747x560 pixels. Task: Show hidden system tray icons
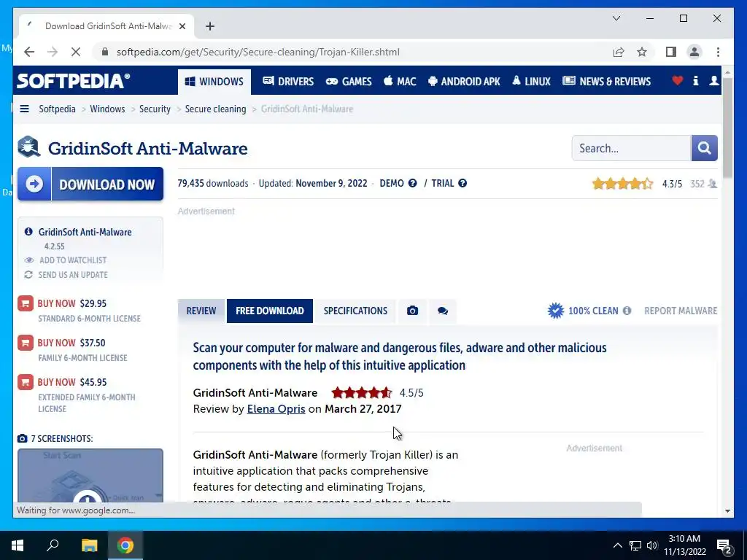[x=617, y=545]
